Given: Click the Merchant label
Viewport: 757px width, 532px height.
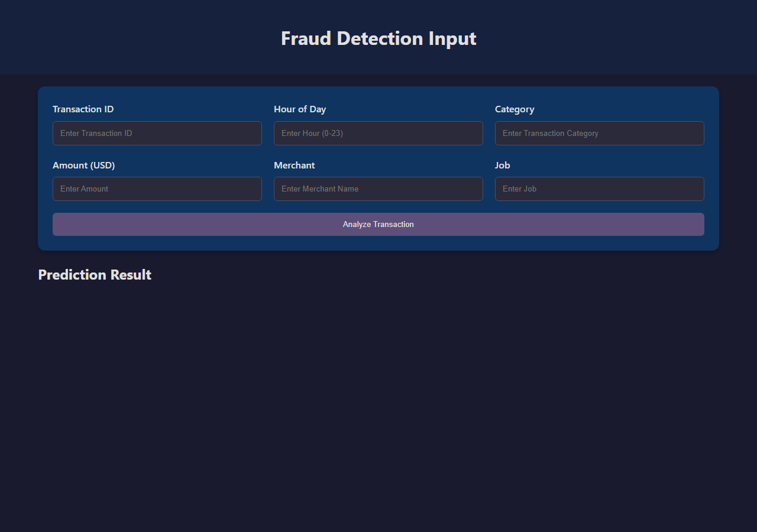Looking at the screenshot, I should click(295, 166).
